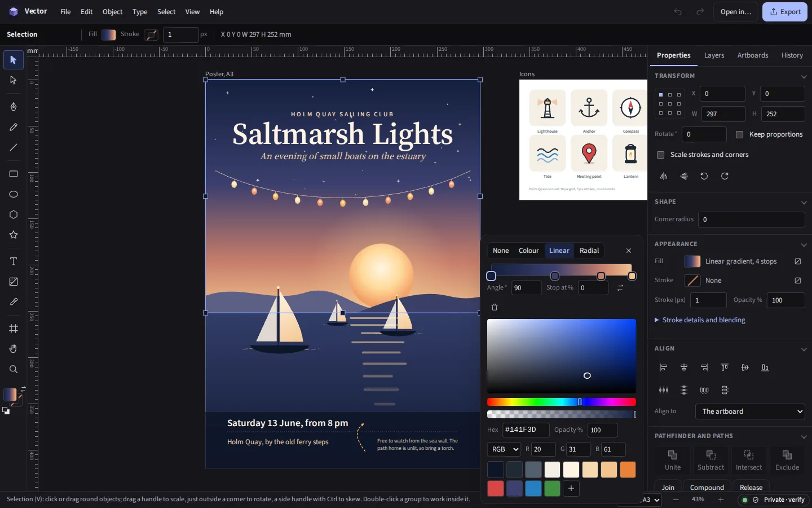Select the Pencil tool
Image resolution: width=812 pixels, height=508 pixels.
point(14,127)
